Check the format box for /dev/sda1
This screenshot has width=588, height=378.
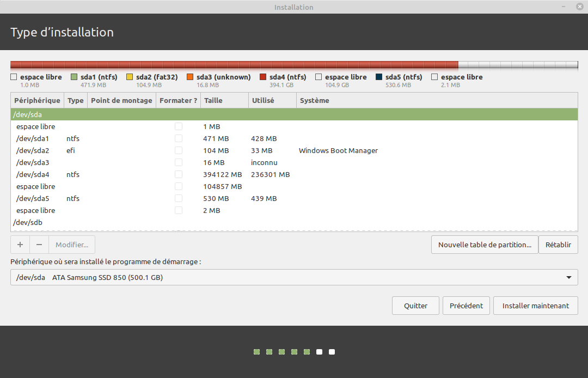tap(179, 138)
